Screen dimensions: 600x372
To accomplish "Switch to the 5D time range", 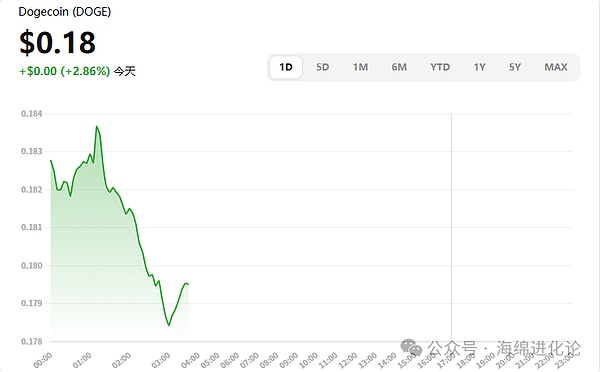I will pos(322,67).
